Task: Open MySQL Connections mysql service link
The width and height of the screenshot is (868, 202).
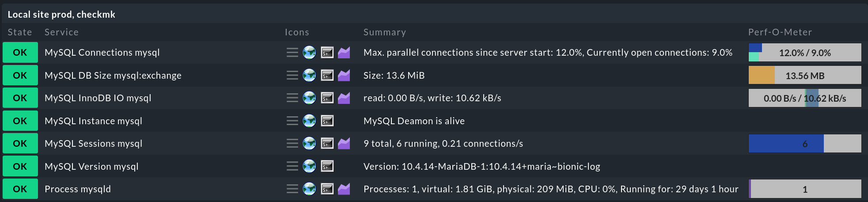Action: coord(102,52)
